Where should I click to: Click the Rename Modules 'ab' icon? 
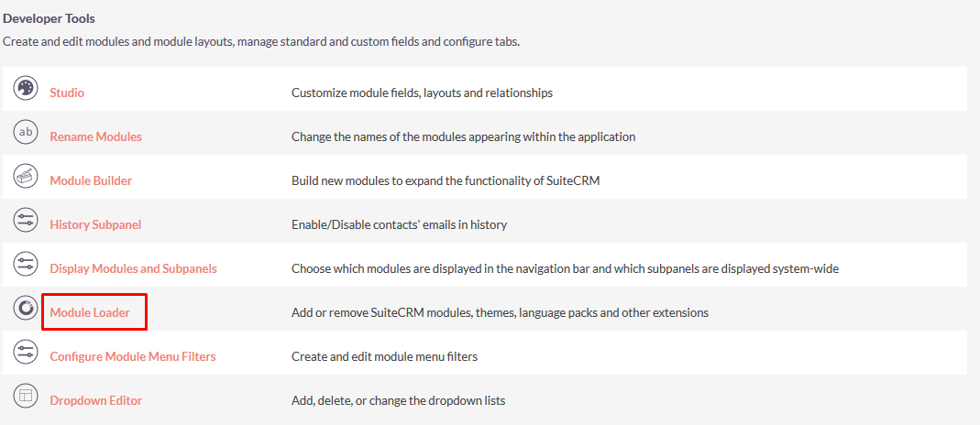26,133
